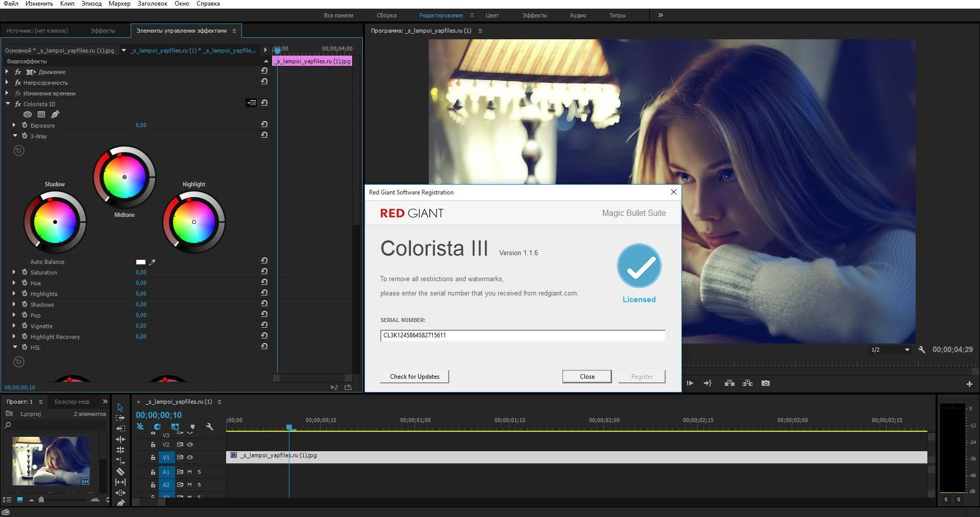The image size is (980, 517).
Task: Toggle linked selection in timeline
Action: (175, 427)
